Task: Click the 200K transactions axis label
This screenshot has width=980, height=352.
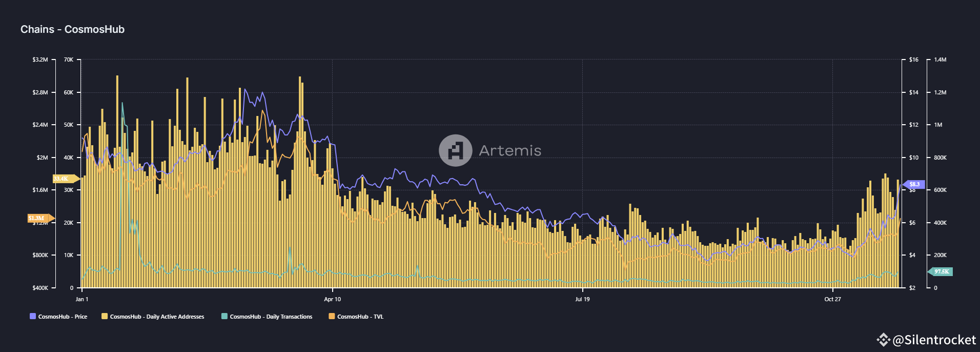Action: (940, 255)
